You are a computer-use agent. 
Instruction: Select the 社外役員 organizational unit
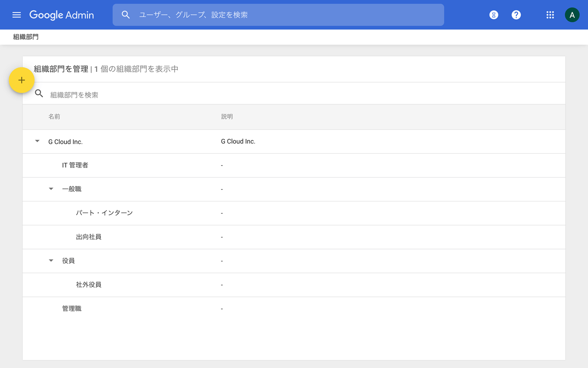click(x=89, y=285)
